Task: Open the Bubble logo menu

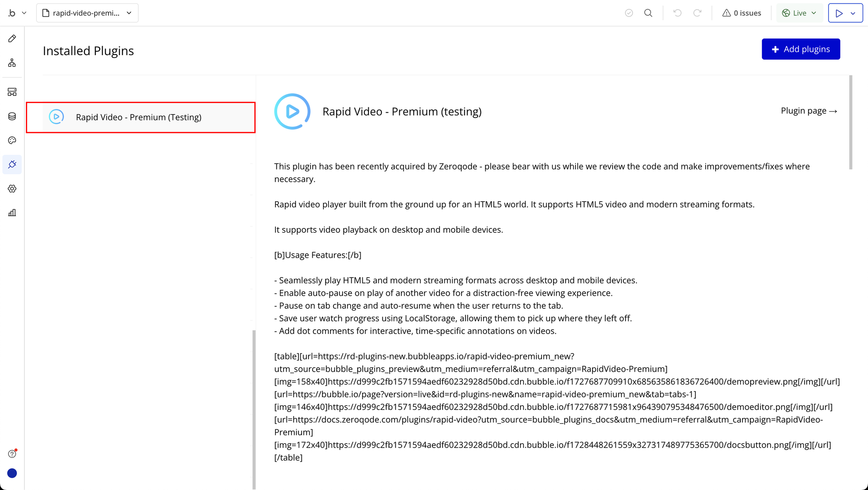Action: click(x=17, y=13)
